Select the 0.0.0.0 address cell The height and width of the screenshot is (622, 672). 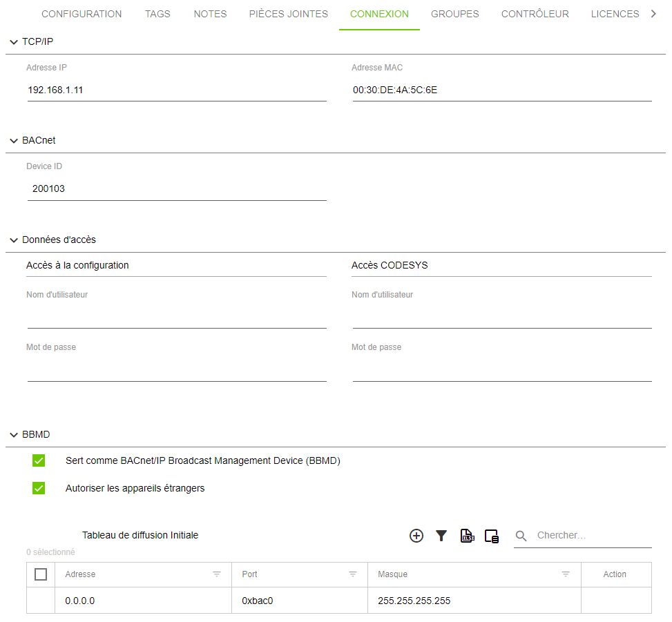point(143,601)
